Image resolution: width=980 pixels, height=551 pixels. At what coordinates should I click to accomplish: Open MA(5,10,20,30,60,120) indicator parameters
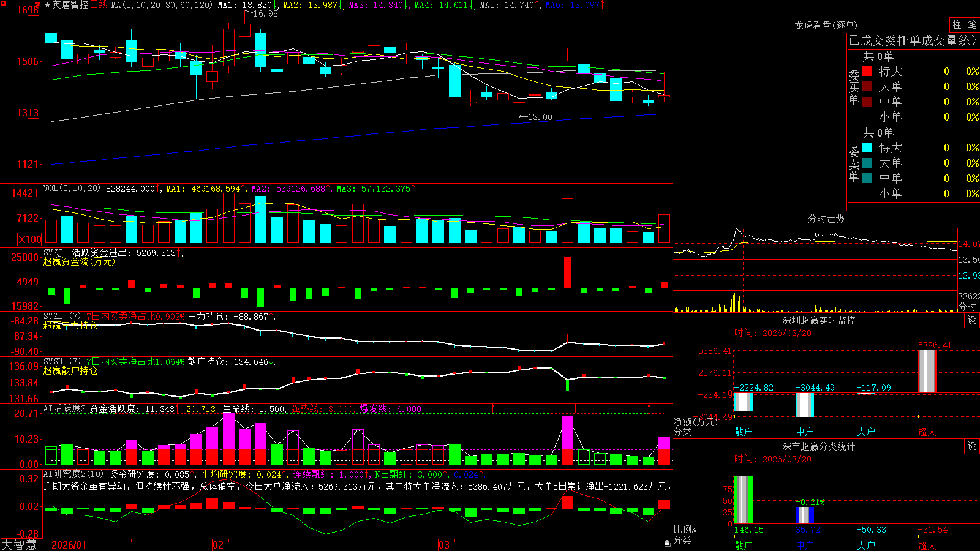coord(162,5)
